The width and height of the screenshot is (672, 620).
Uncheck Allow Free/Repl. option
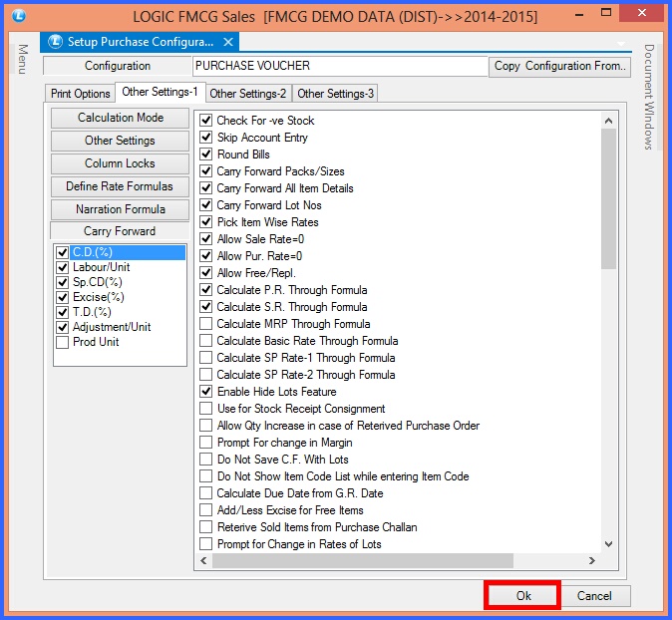pyautogui.click(x=206, y=273)
